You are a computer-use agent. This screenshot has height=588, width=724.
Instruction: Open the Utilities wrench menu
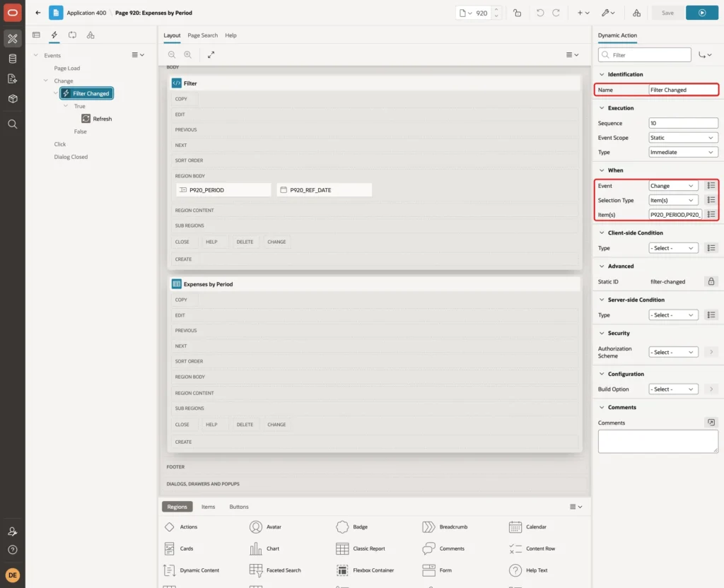point(608,13)
